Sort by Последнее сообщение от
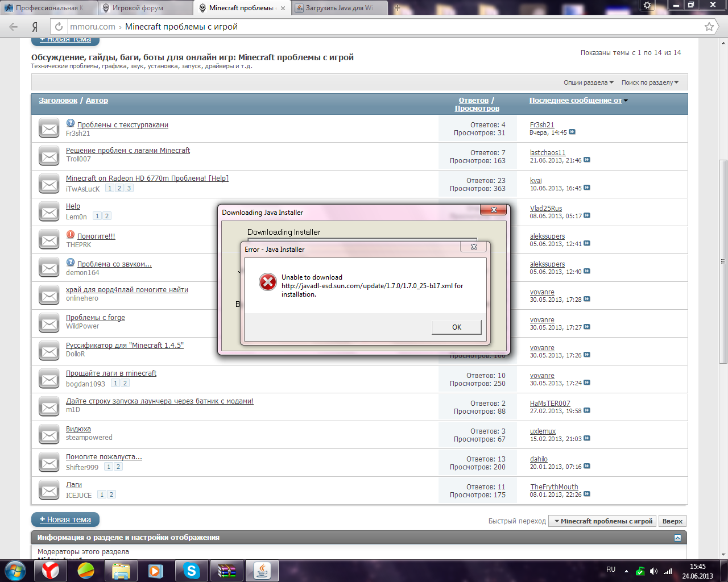 point(576,101)
